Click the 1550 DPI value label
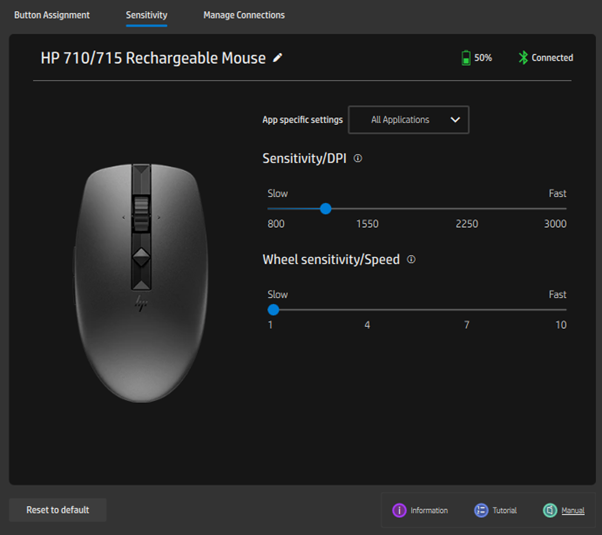This screenshot has height=535, width=602. (367, 224)
